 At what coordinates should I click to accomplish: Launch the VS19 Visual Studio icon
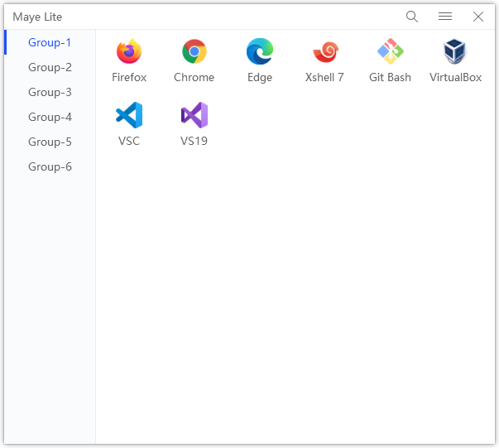194,115
